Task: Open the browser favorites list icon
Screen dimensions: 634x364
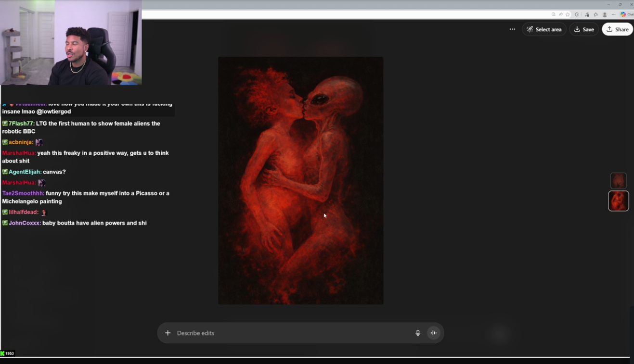Action: [x=596, y=14]
